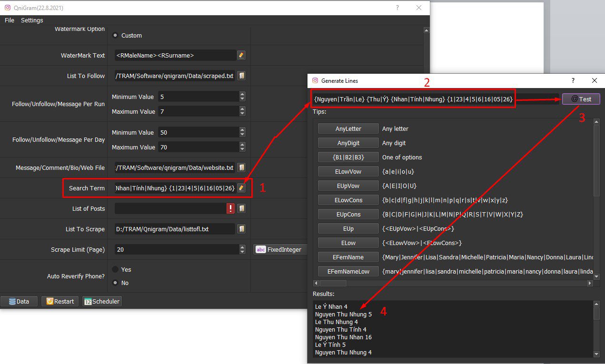This screenshot has width=605, height=364.
Task: Insert the AnyDigit tip pattern
Action: tap(348, 143)
